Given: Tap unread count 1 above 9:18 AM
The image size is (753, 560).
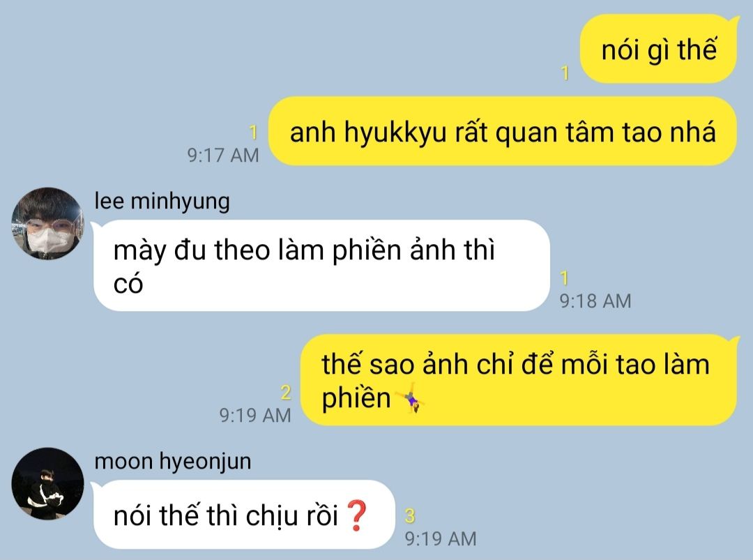Looking at the screenshot, I should [x=564, y=278].
